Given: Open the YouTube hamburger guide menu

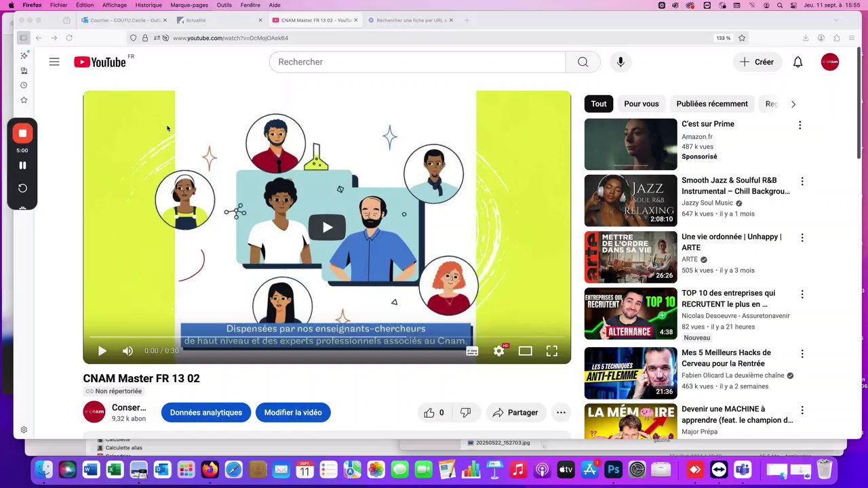Looking at the screenshot, I should click(x=54, y=62).
